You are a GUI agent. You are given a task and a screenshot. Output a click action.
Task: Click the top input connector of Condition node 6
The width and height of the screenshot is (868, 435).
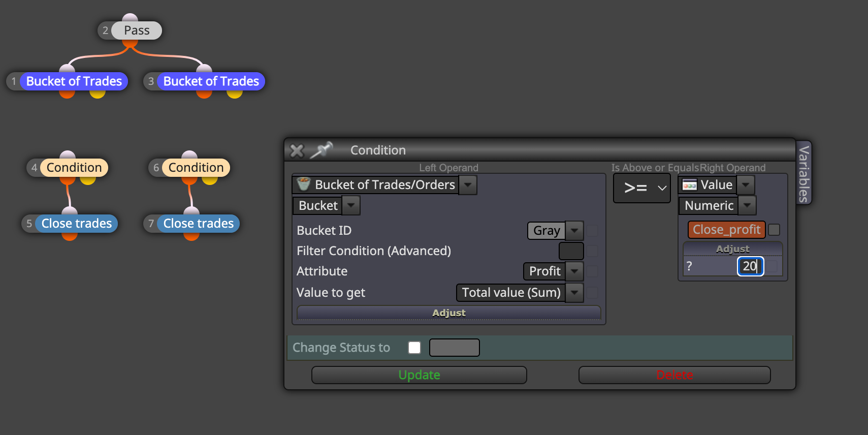tap(189, 155)
